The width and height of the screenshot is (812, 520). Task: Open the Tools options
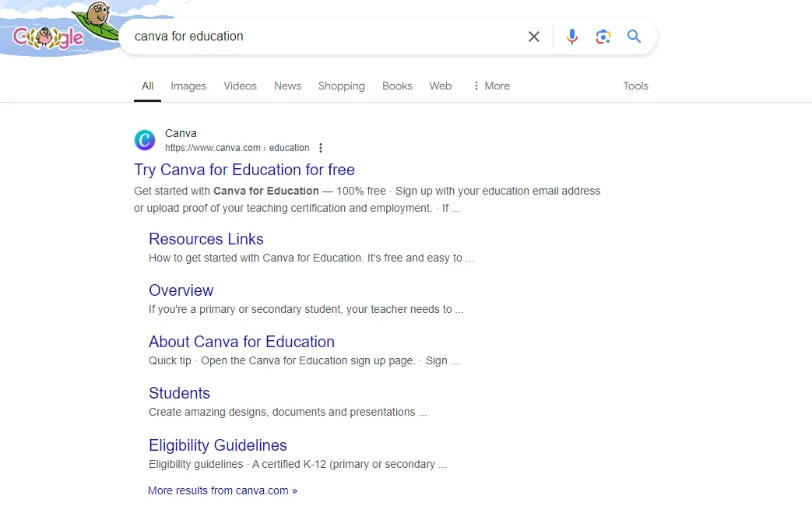coord(635,86)
